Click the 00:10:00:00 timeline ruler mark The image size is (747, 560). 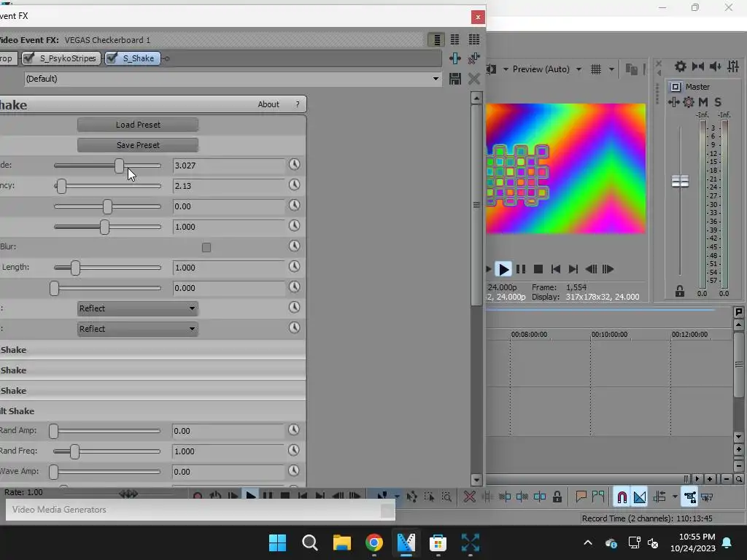coord(609,334)
